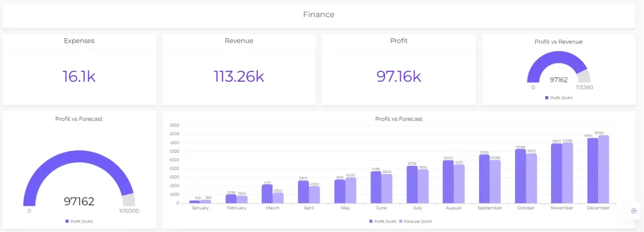Click the August forecast bar labeled 9012
Image resolution: width=644 pixels, height=232 pixels.
[460, 184]
